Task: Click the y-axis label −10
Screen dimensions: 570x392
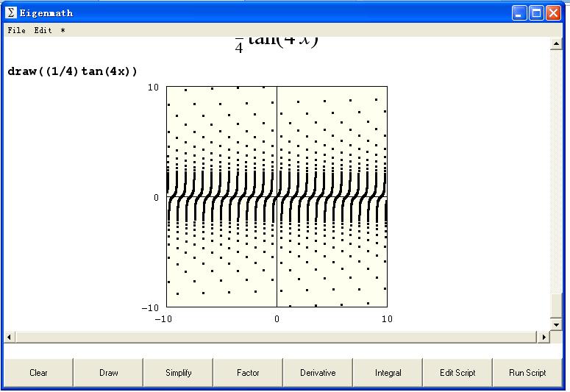Action: tap(151, 308)
